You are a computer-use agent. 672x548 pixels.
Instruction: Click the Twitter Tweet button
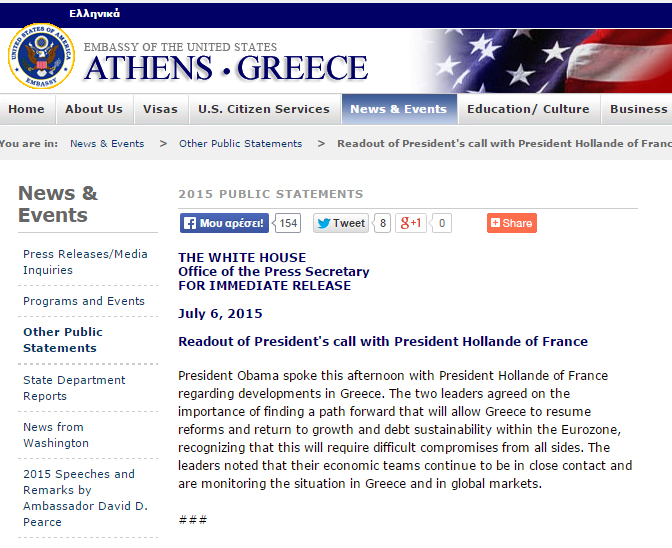click(341, 223)
